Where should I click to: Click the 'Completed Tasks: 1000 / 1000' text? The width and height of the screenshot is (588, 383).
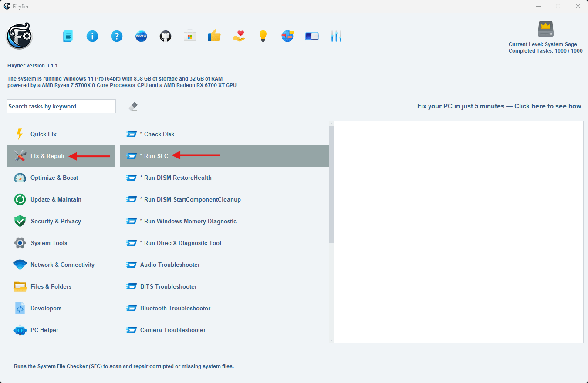click(545, 51)
